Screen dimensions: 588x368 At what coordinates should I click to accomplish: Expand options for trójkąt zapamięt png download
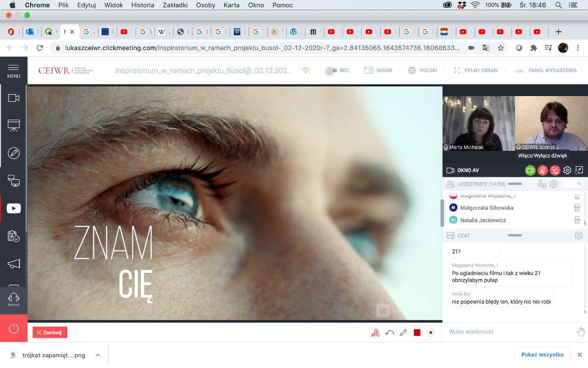click(97, 355)
